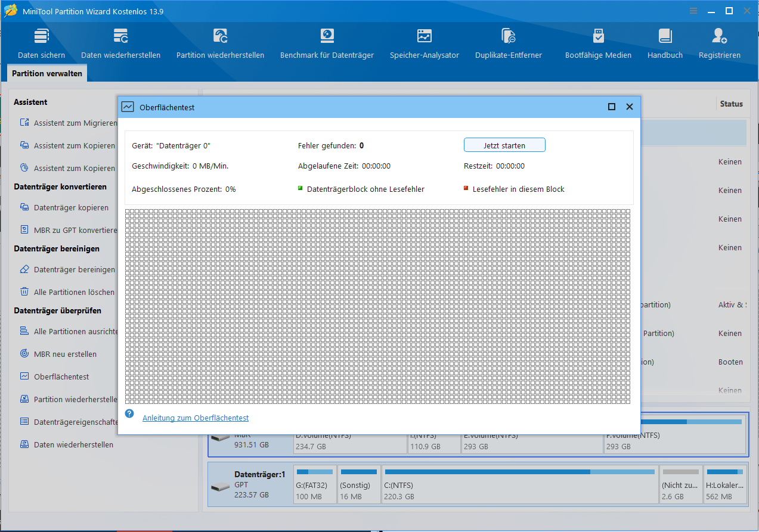Click the Datenträgereigenschaften sidebar icon
This screenshot has width=759, height=532.
(24, 422)
